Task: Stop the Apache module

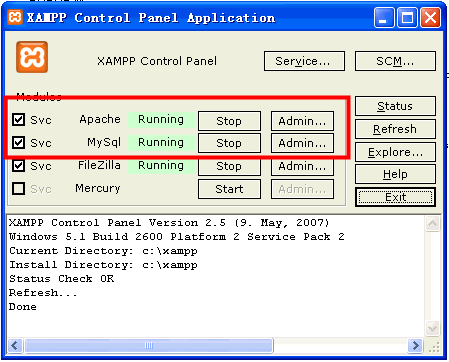Action: pyautogui.click(x=229, y=121)
